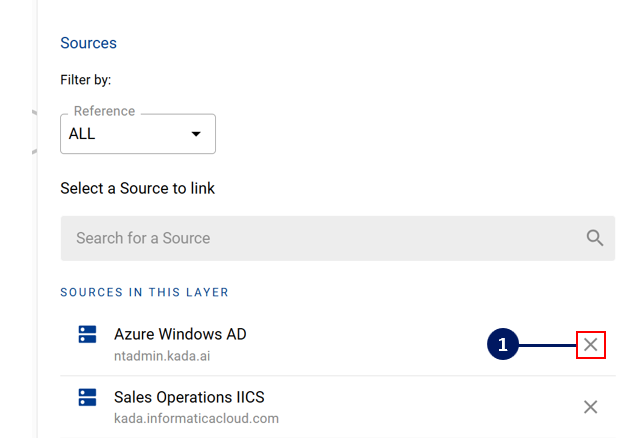Click the floating Reference field label
This screenshot has height=438, width=632.
[x=104, y=111]
